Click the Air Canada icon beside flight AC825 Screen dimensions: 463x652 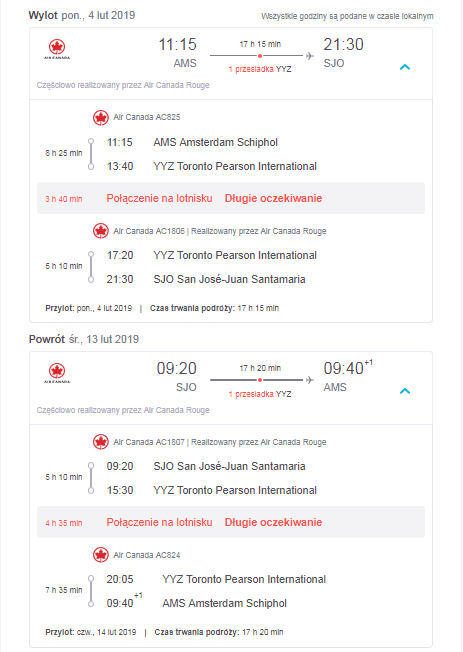[101, 118]
